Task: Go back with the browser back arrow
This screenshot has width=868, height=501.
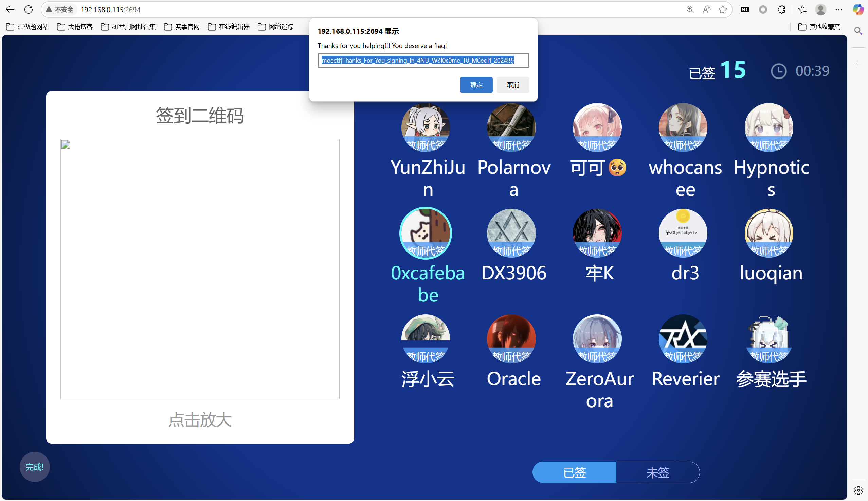Action: click(10, 10)
